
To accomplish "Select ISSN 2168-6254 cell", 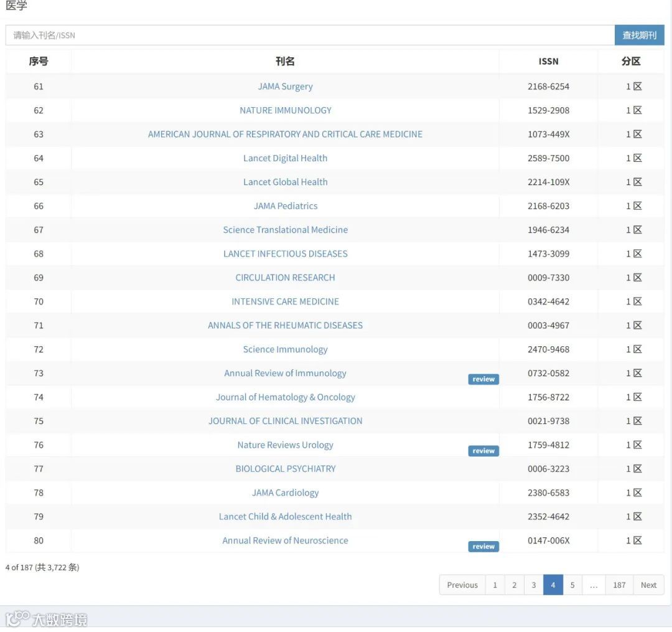I will click(549, 86).
